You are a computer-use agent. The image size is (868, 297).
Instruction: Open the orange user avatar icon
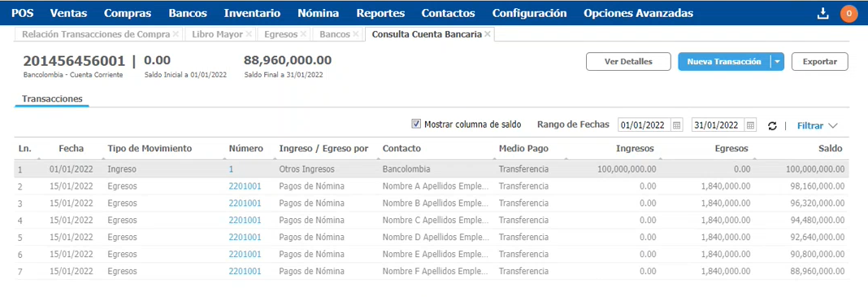[x=848, y=13]
